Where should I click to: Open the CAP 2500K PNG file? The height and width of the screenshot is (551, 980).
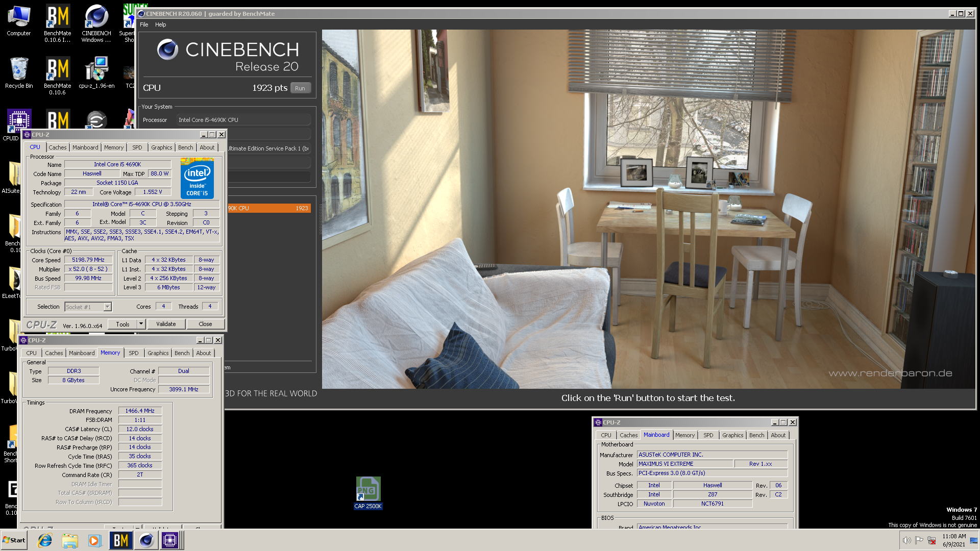point(368,493)
